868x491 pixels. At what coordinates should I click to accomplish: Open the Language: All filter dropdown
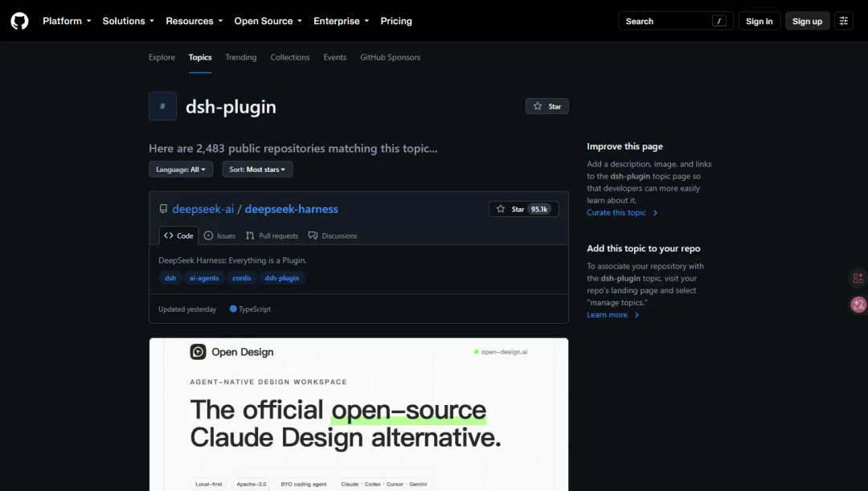(x=181, y=170)
